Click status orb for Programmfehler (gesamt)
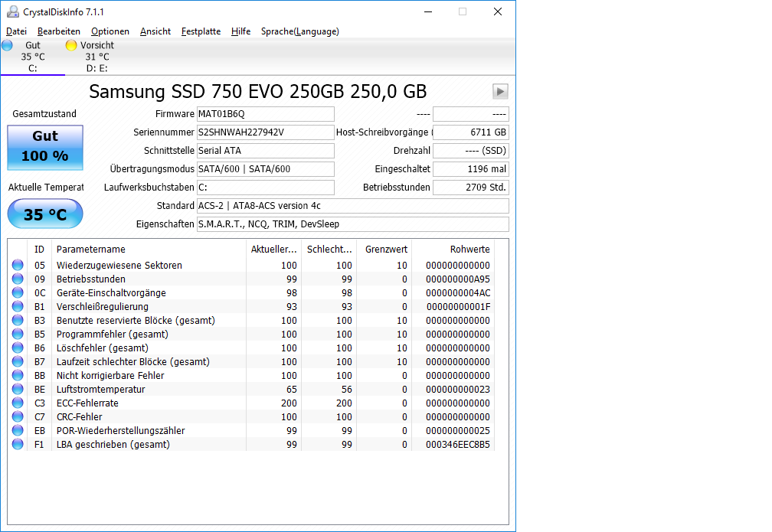This screenshot has height=532, width=772. (18, 334)
